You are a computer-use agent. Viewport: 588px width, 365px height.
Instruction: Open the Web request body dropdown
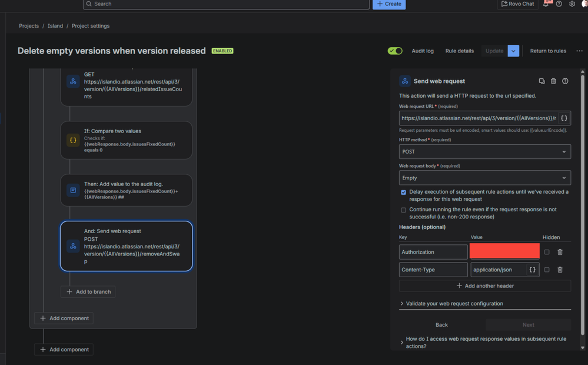(484, 178)
